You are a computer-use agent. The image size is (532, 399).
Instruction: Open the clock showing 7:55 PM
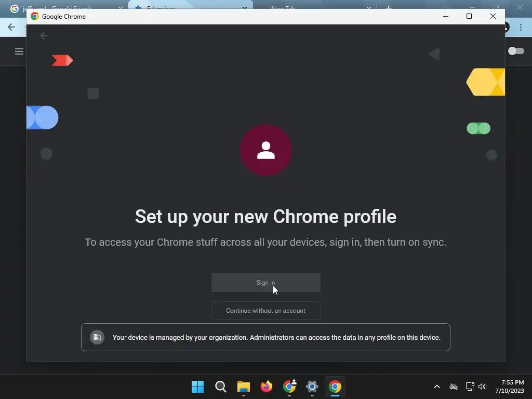[510, 387]
